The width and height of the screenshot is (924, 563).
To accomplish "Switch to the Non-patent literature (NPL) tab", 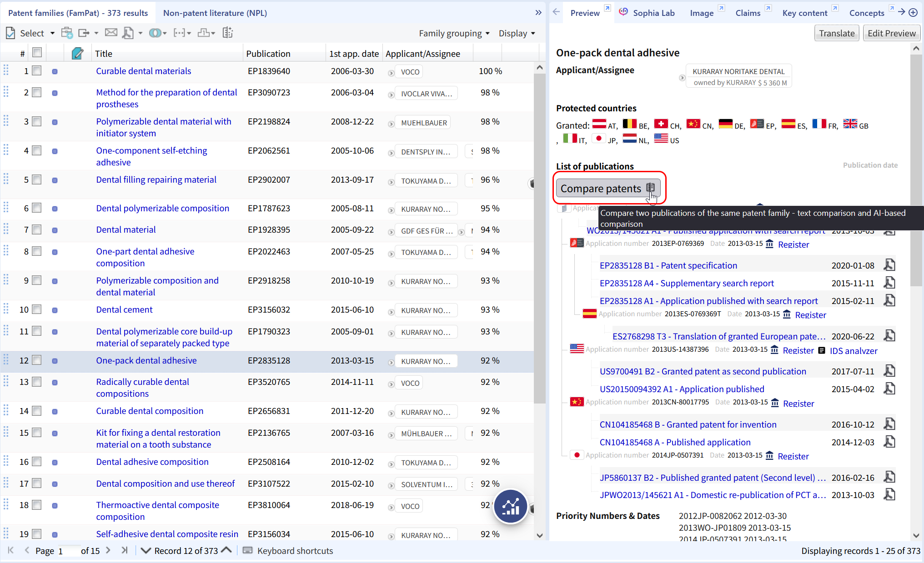I will click(x=215, y=13).
